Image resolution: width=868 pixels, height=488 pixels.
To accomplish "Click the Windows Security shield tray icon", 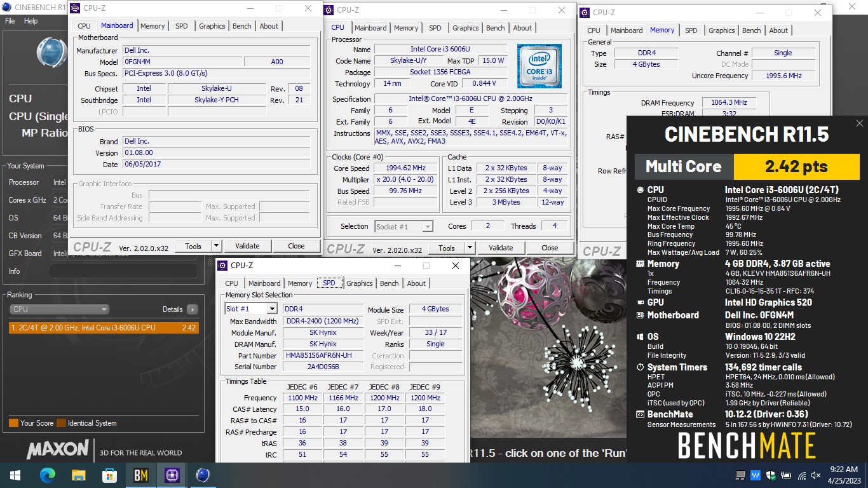I will [771, 475].
